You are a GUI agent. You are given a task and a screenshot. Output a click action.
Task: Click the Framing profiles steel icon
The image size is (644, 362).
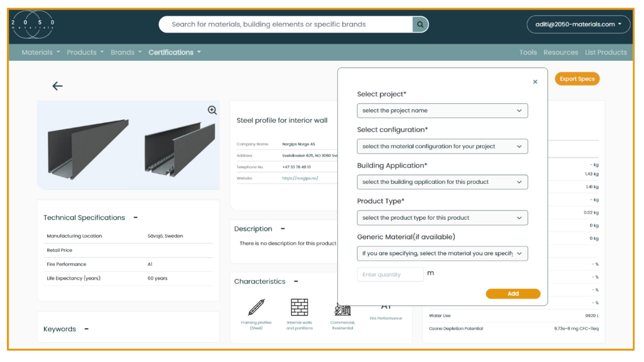click(256, 307)
